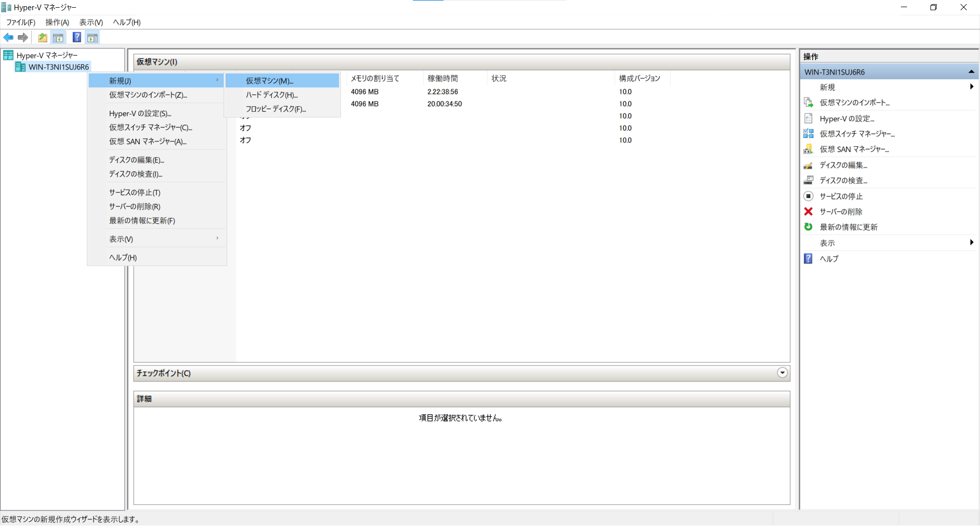Click Import Virtual Machine icon in Actions pane

point(808,103)
